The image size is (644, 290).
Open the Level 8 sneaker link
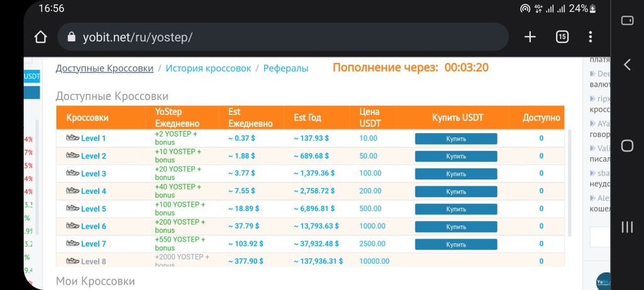[x=93, y=262]
